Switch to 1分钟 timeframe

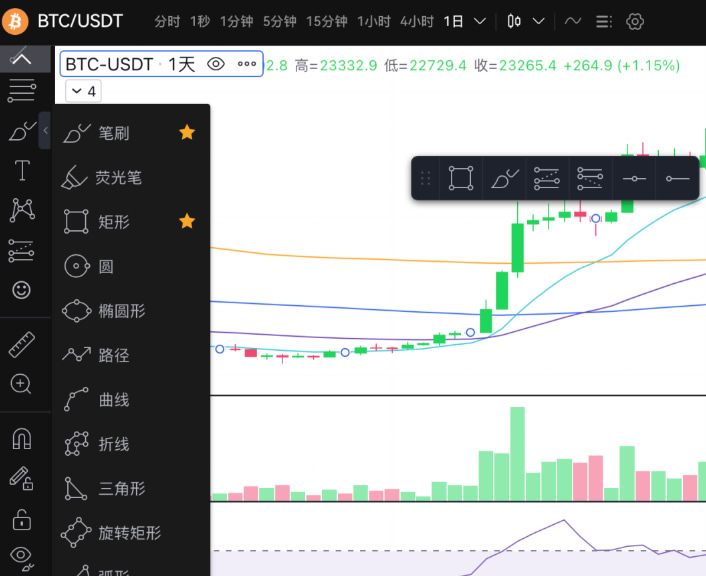(x=236, y=21)
